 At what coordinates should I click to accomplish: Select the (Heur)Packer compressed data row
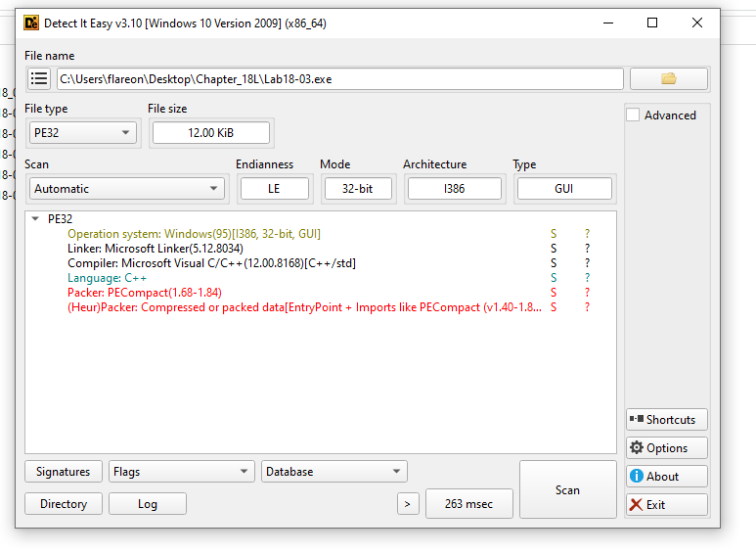pos(304,307)
